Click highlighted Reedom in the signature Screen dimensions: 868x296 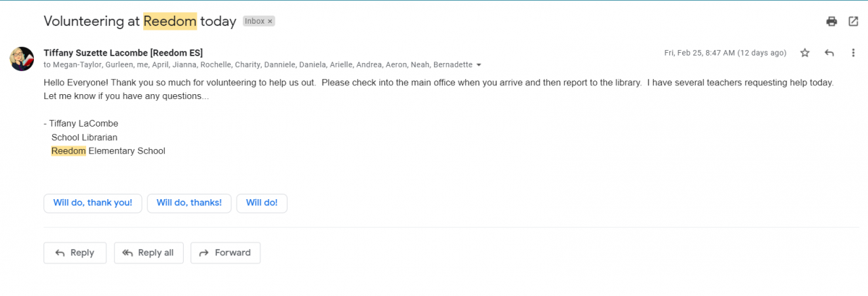[68, 151]
